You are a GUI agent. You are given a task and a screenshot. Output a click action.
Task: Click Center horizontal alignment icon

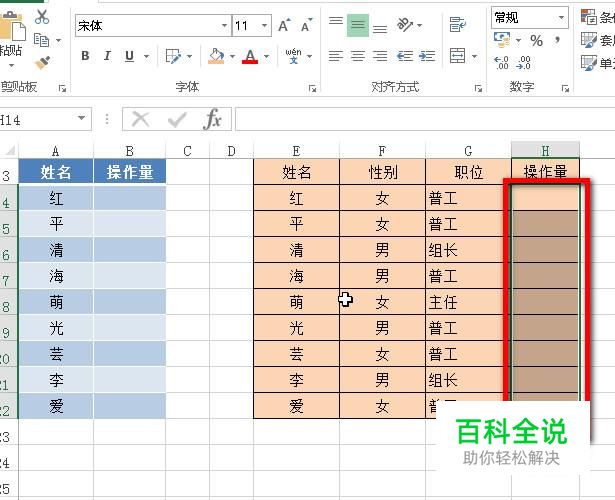point(358,56)
